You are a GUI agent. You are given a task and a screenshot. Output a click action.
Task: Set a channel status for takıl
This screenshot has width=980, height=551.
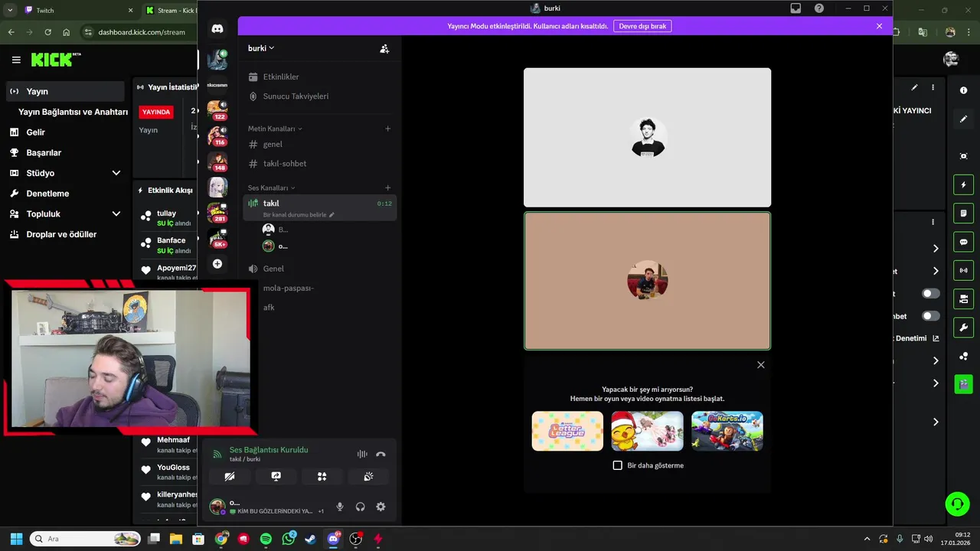tap(299, 215)
